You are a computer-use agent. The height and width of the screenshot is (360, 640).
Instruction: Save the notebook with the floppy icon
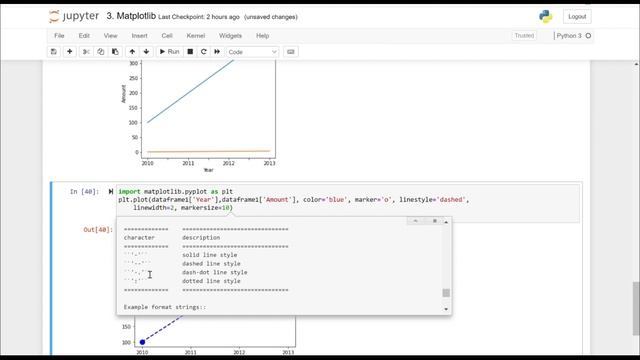click(53, 52)
